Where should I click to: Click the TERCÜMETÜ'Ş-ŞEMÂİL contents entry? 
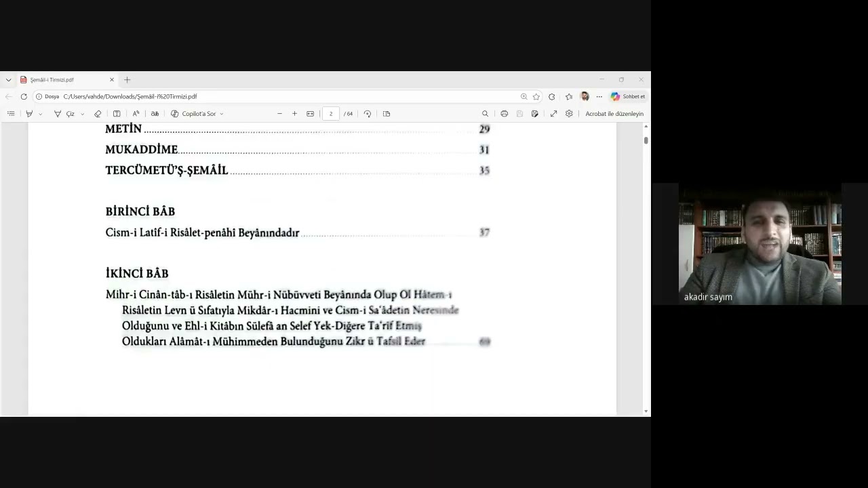pos(167,170)
